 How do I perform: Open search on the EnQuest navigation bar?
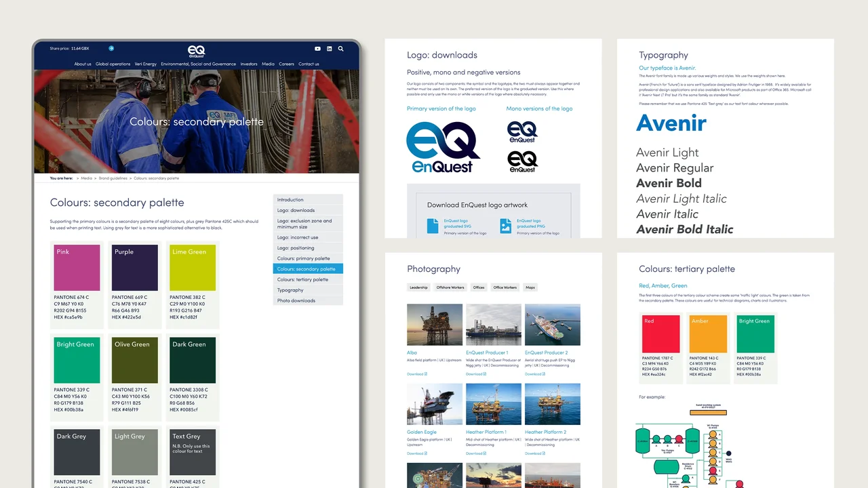pos(340,49)
